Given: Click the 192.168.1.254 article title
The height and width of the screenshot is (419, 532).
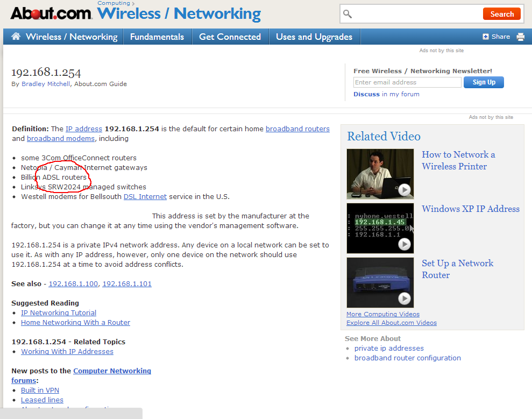Looking at the screenshot, I should point(46,72).
